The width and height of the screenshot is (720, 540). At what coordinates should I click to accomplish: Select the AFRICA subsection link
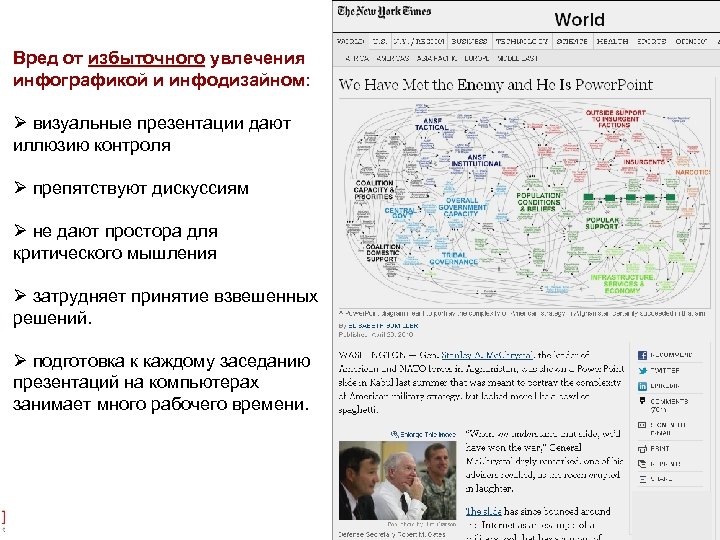[x=357, y=58]
